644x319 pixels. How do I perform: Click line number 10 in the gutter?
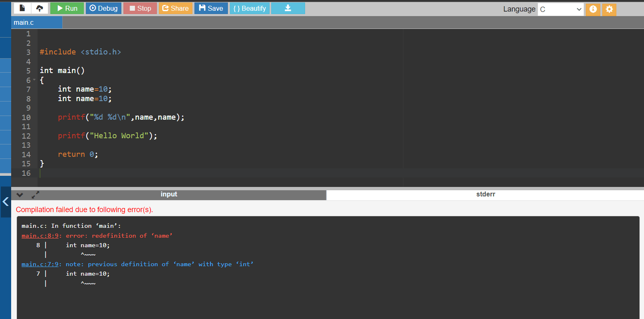[26, 117]
